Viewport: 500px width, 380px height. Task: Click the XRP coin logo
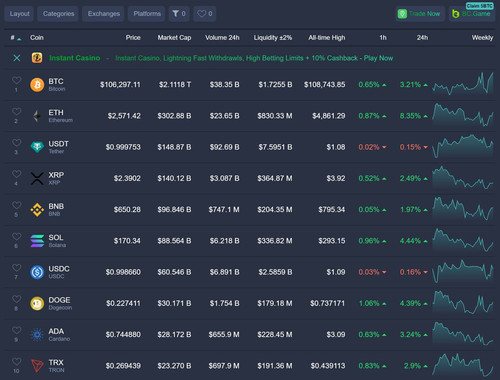coord(37,178)
